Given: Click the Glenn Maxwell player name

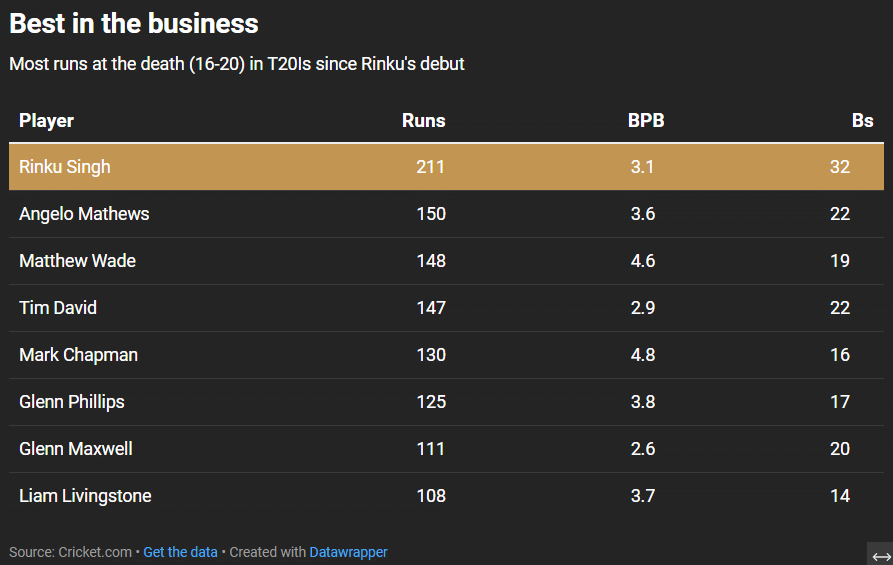Looking at the screenshot, I should [76, 449].
